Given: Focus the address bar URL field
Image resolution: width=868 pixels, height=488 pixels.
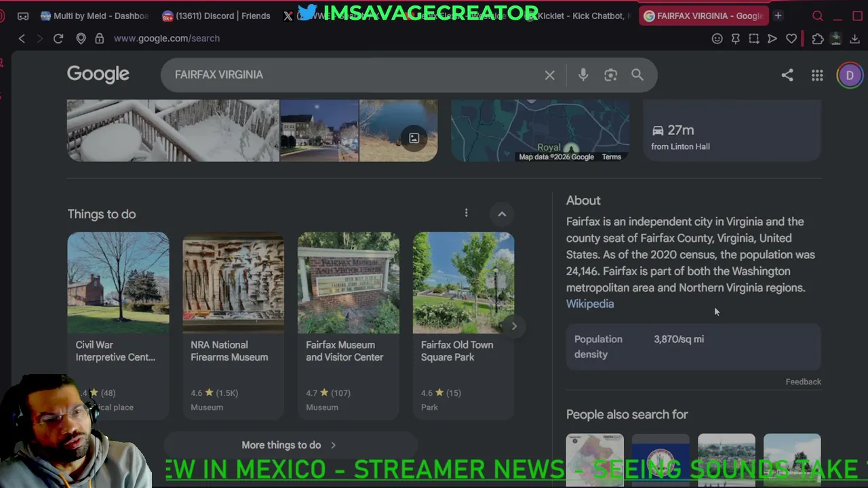Looking at the screenshot, I should (167, 39).
